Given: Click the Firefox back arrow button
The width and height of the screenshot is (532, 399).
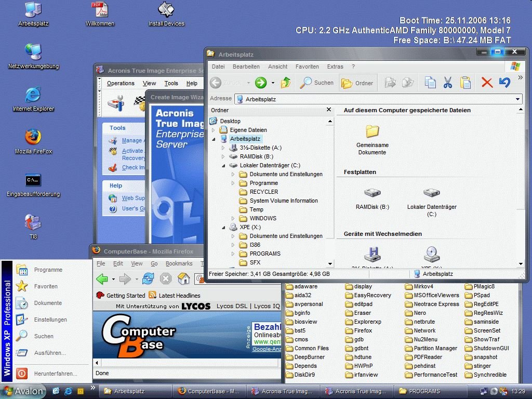Looking at the screenshot, I should pos(102,279).
